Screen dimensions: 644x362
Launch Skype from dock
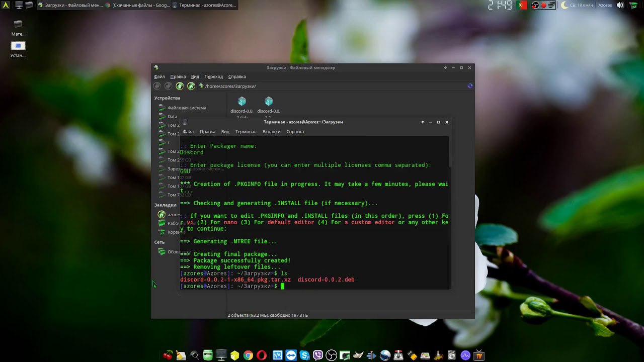pos(305,355)
